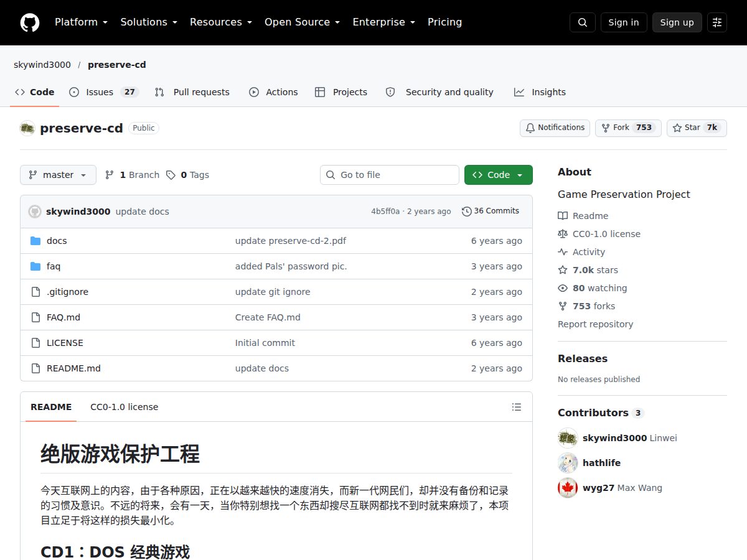Open the Actions tab

(273, 92)
